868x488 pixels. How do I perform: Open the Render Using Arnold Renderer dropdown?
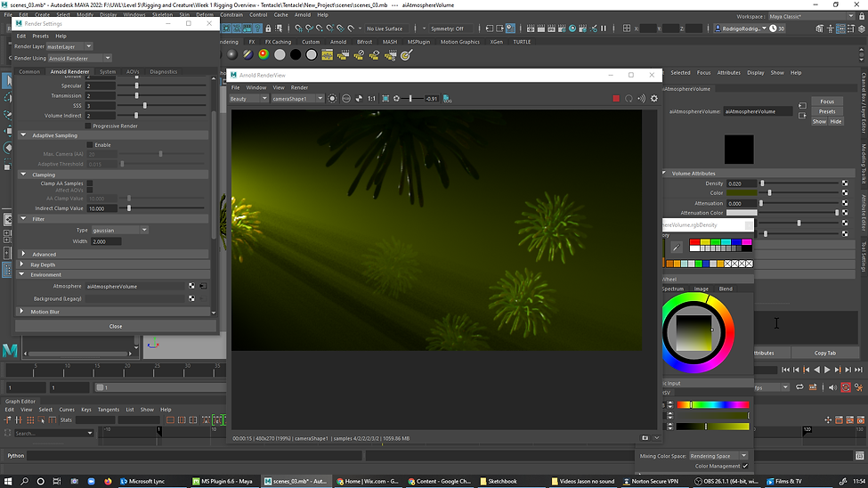click(x=79, y=58)
